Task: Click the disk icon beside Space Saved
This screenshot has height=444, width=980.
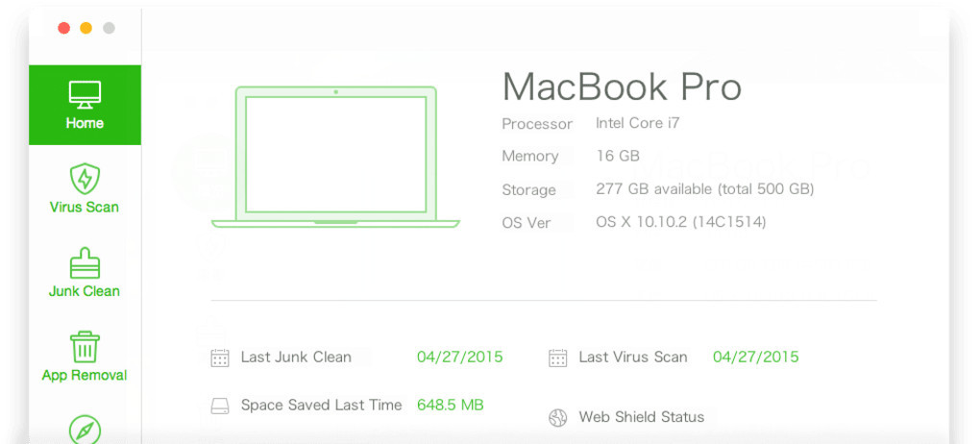Action: (x=220, y=406)
